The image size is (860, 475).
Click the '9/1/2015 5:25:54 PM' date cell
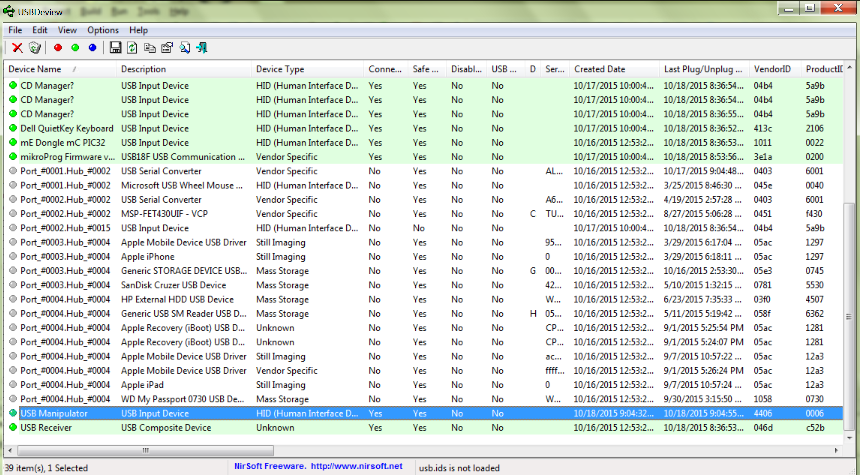pos(704,328)
